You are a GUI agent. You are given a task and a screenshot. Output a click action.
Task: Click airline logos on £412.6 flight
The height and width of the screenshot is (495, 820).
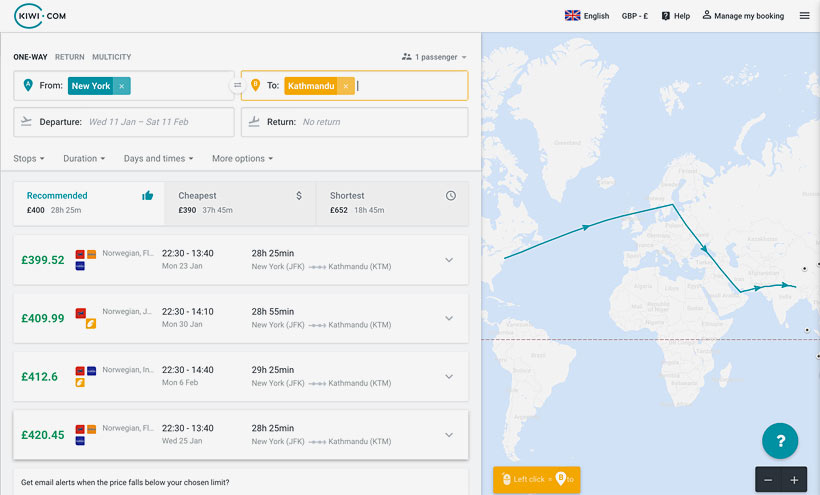pyautogui.click(x=86, y=376)
